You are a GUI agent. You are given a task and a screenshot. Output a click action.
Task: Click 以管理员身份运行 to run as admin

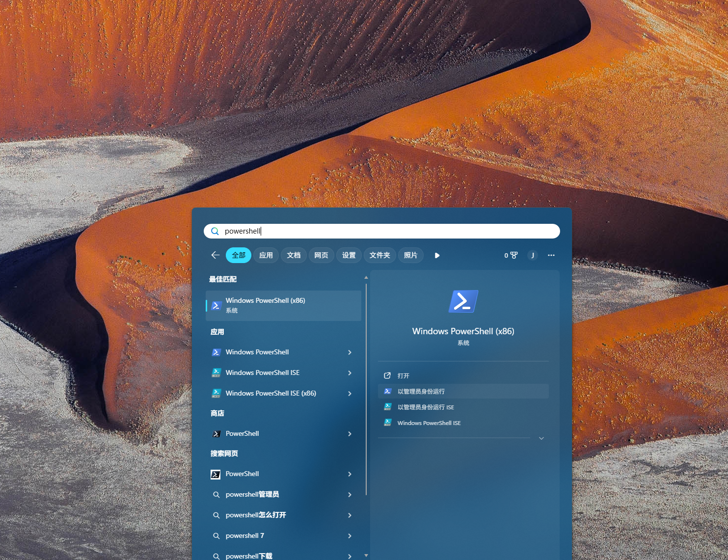421,392
